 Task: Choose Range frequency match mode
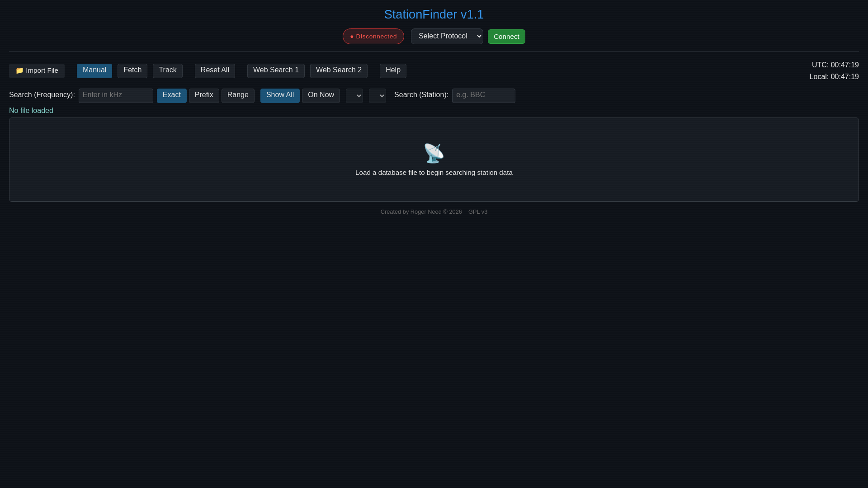(x=238, y=95)
